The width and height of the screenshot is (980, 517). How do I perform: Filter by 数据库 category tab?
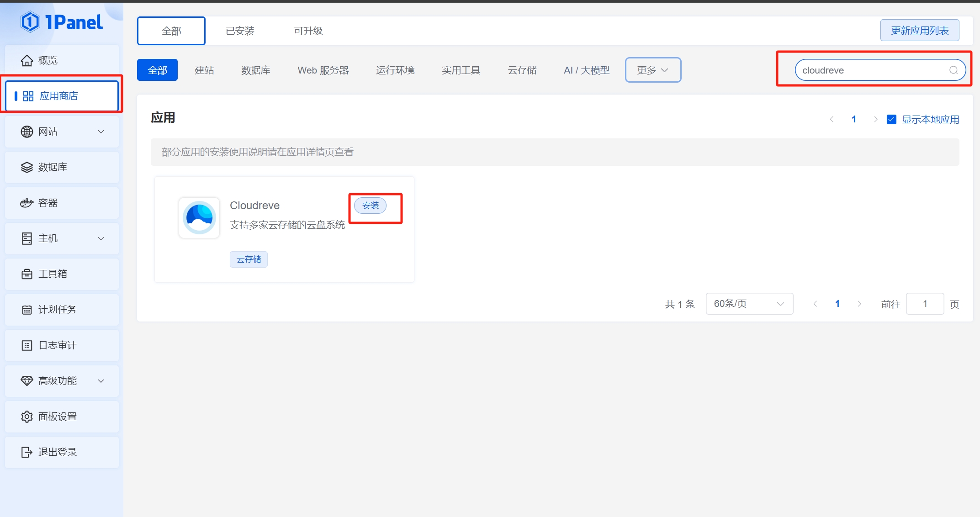click(256, 70)
